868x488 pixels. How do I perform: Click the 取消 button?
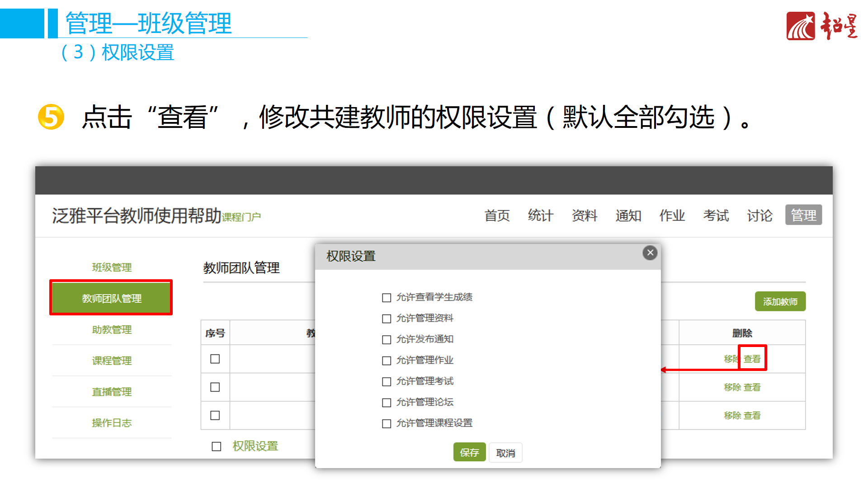(x=505, y=453)
